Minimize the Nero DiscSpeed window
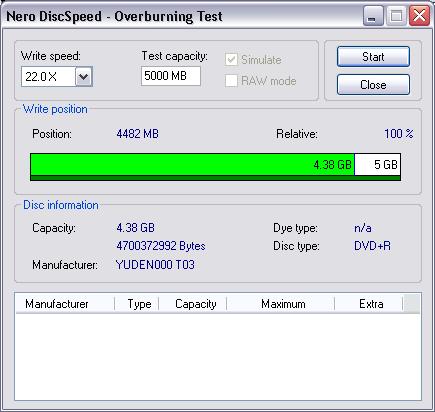Screen dimensions: 435x412 (373, 16)
